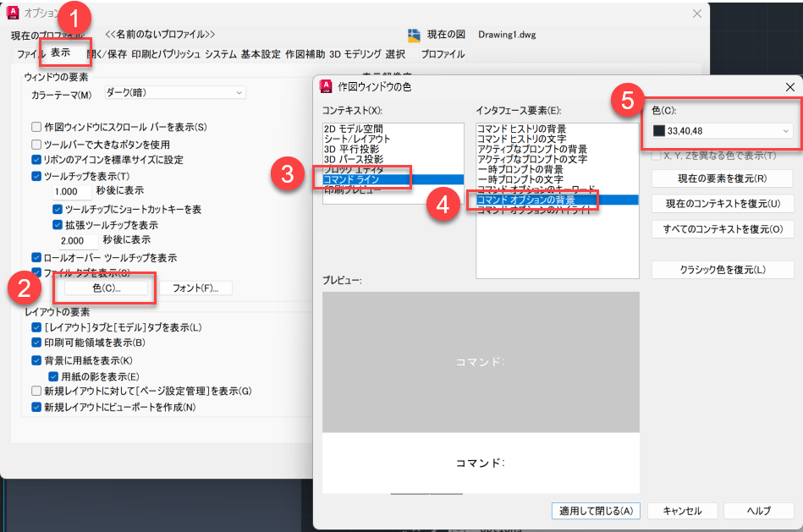Enable page setup manager for new layouts
This screenshot has width=803, height=532.
tap(36, 392)
